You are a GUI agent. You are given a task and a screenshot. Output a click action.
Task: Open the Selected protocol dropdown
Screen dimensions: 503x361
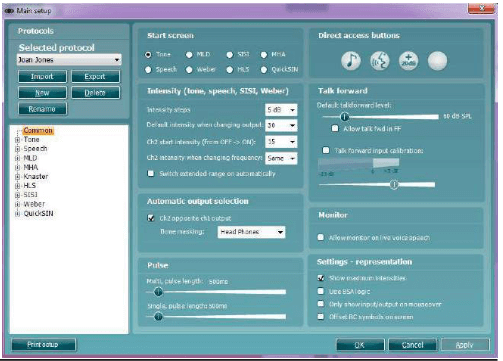(x=69, y=60)
